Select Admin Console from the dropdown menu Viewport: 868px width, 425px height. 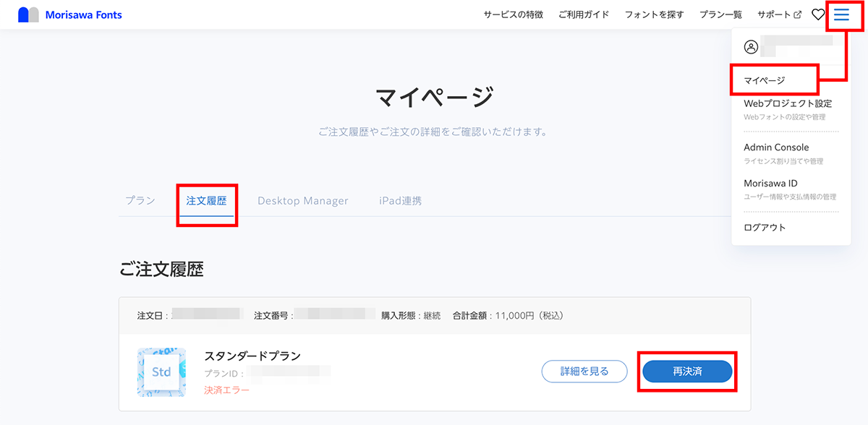pos(776,147)
